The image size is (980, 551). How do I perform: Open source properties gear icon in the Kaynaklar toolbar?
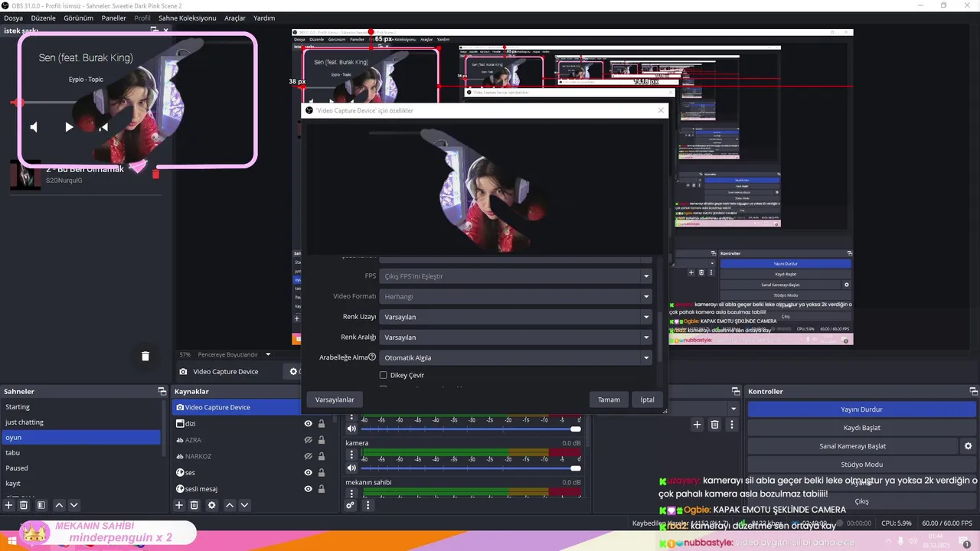click(212, 505)
